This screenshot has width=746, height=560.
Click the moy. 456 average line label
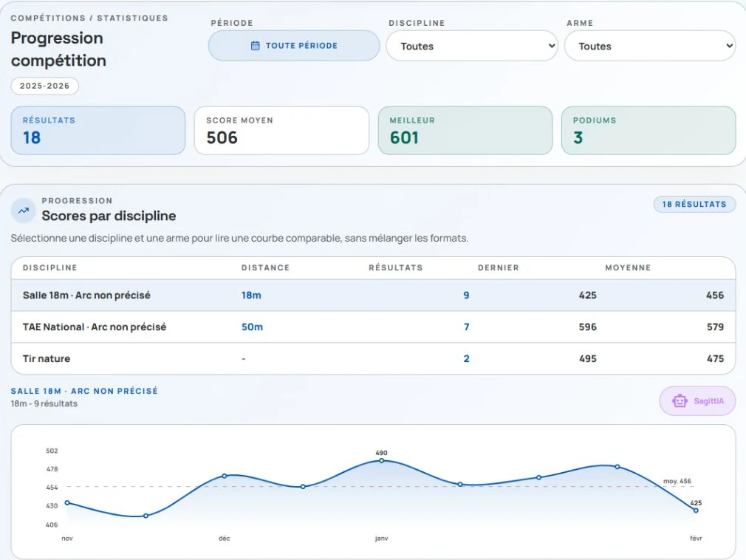point(677,481)
